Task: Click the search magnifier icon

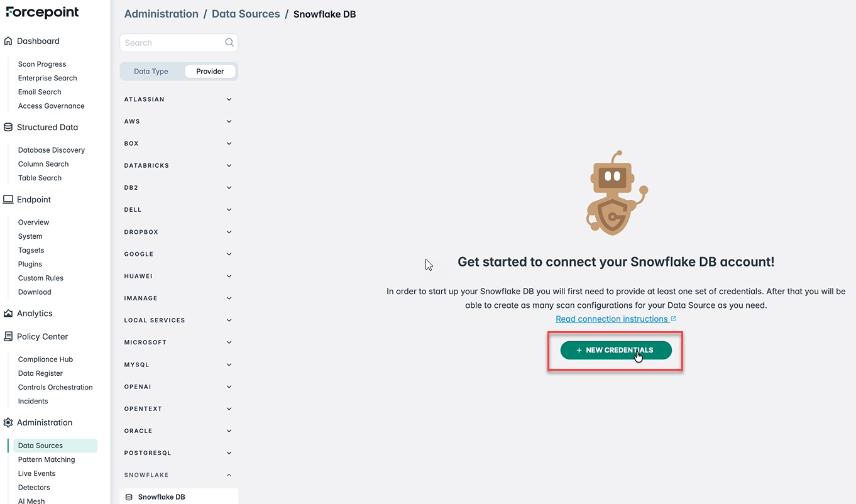Action: pyautogui.click(x=229, y=43)
